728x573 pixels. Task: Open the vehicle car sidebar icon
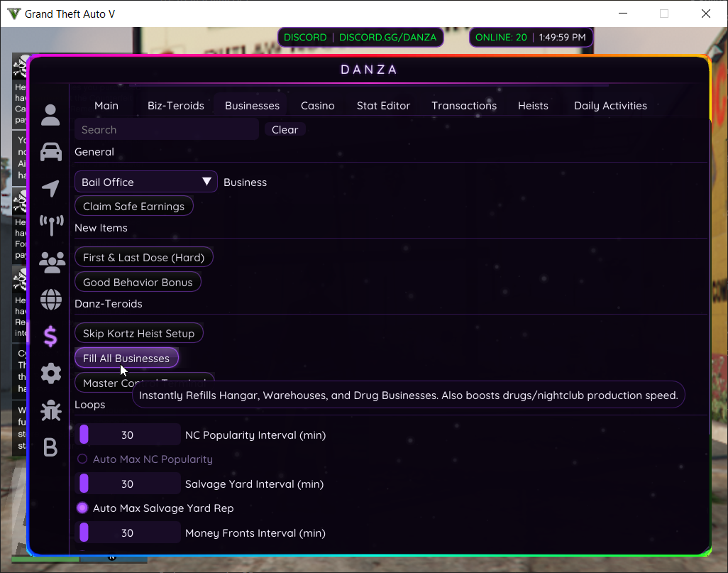coord(50,151)
